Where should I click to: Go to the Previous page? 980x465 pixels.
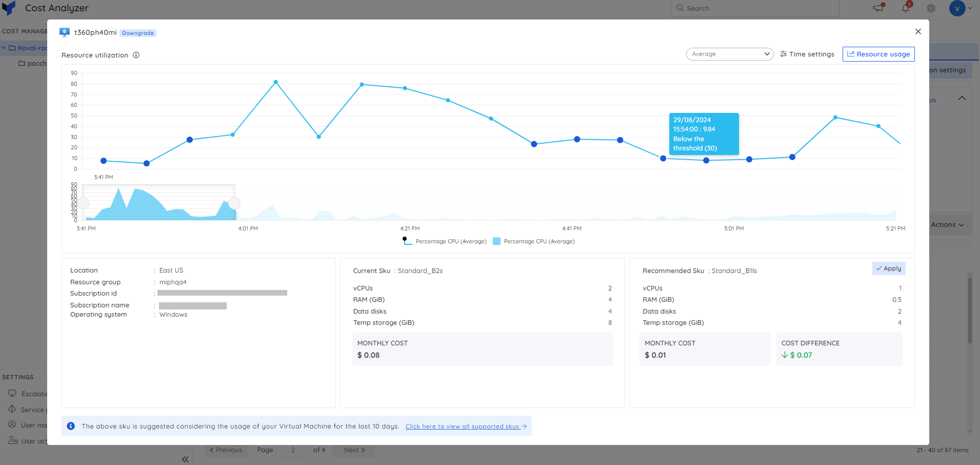click(226, 450)
